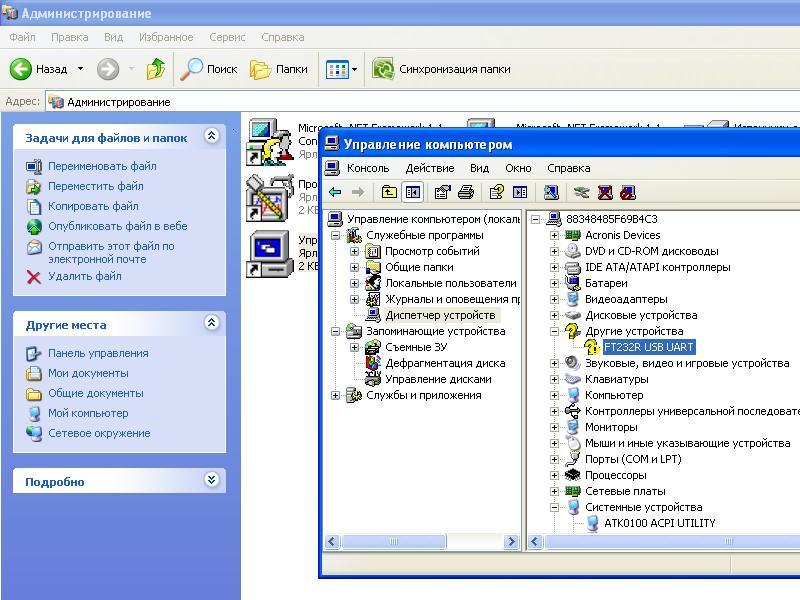Collapse the Задачи для файлов и папок panel

pos(211,137)
